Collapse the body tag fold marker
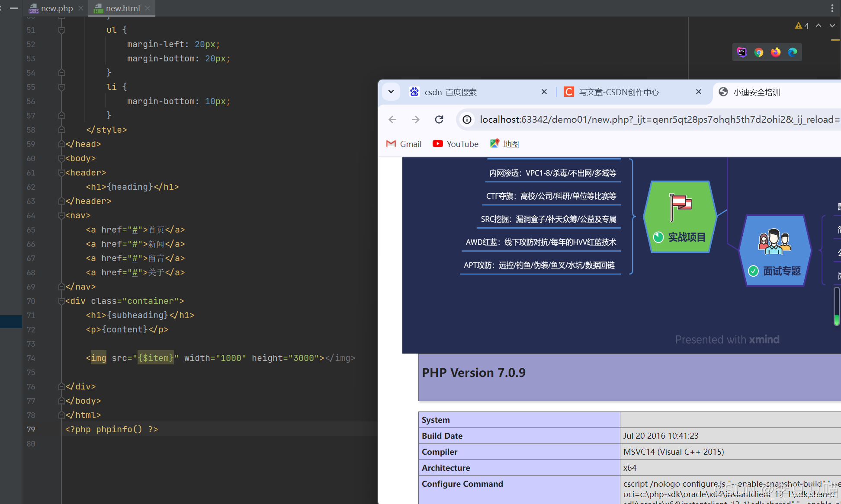 tap(61, 158)
